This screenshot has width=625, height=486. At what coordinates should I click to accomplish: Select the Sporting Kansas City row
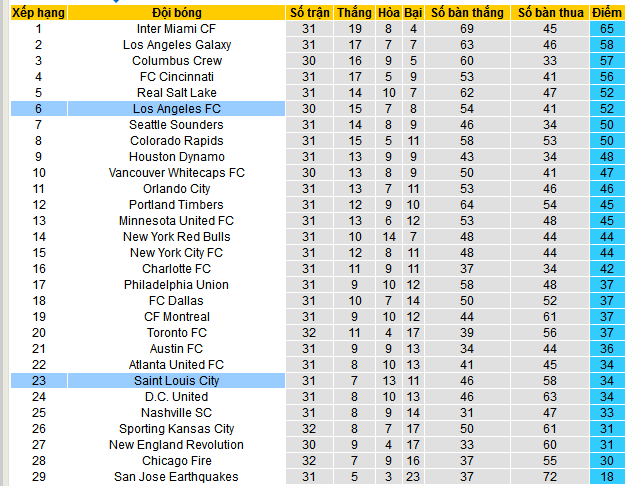pyautogui.click(x=318, y=429)
